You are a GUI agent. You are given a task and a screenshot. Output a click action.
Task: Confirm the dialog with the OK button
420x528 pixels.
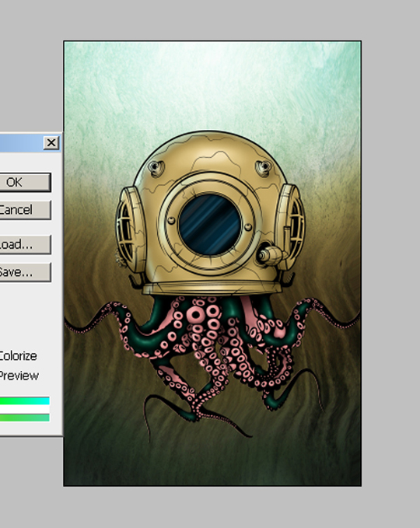tap(25, 183)
